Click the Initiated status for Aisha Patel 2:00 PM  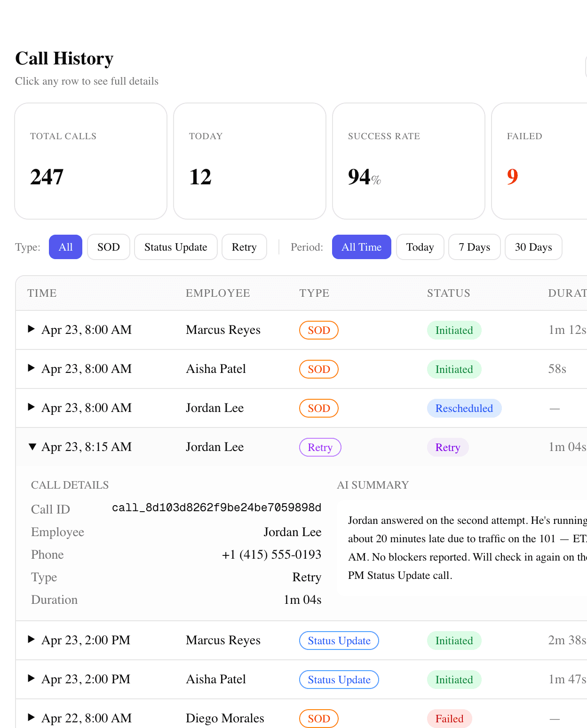[454, 680]
